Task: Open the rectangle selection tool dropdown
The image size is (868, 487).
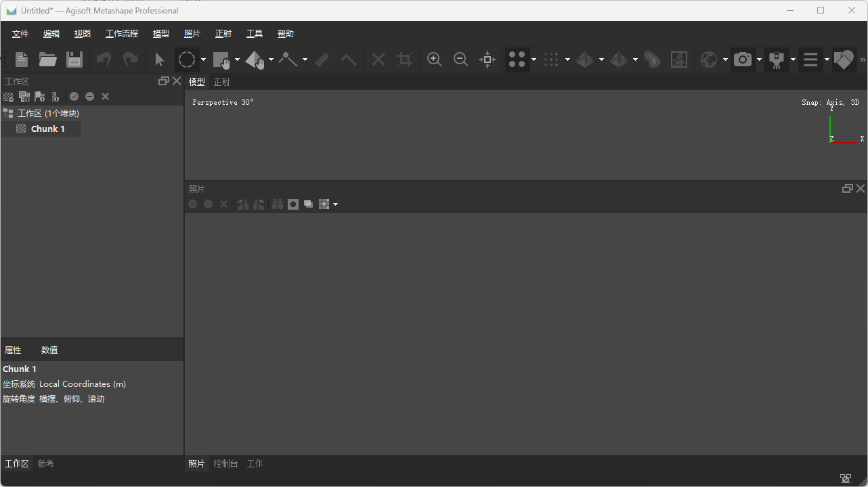Action: [x=237, y=60]
